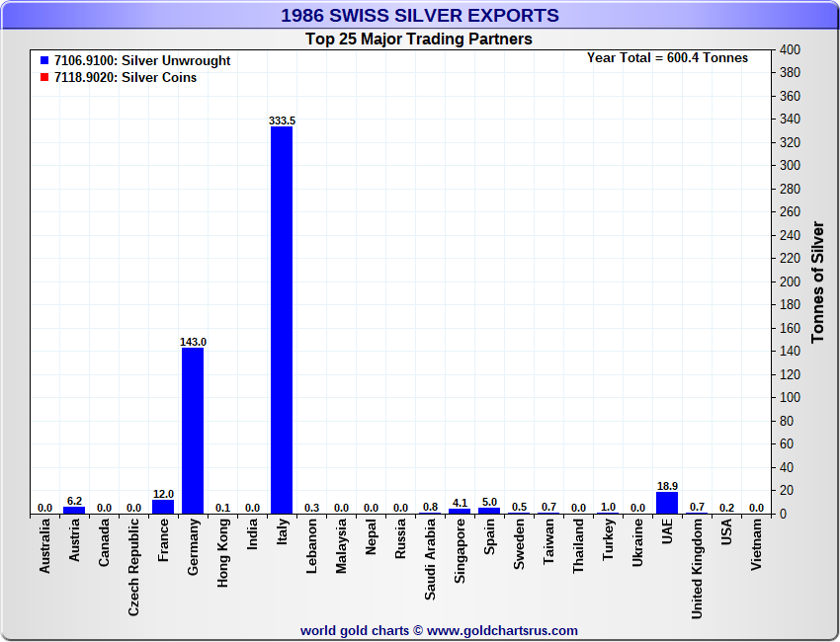This screenshot has height=642, width=840.
Task: Click the 6.2 value above Austria
Action: pyautogui.click(x=74, y=501)
